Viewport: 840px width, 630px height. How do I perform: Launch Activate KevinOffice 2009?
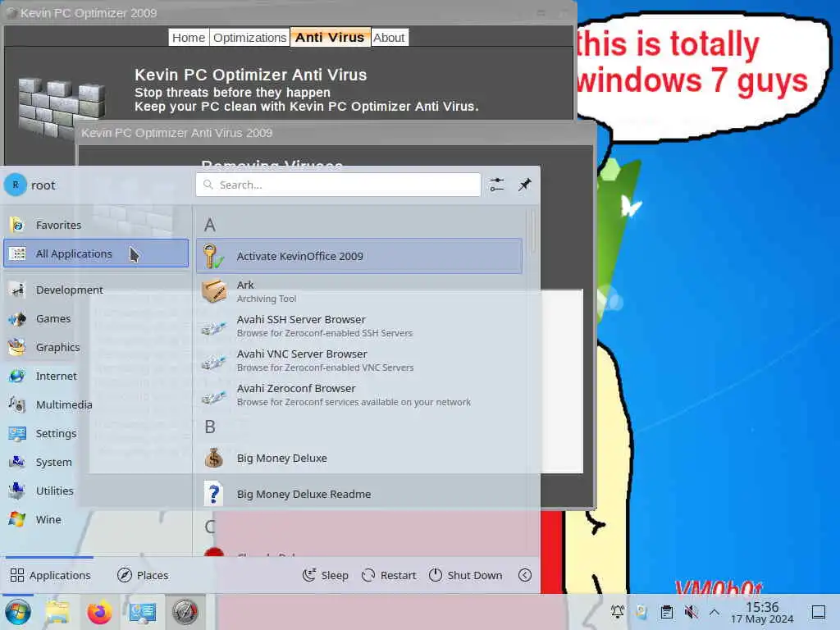(x=359, y=256)
